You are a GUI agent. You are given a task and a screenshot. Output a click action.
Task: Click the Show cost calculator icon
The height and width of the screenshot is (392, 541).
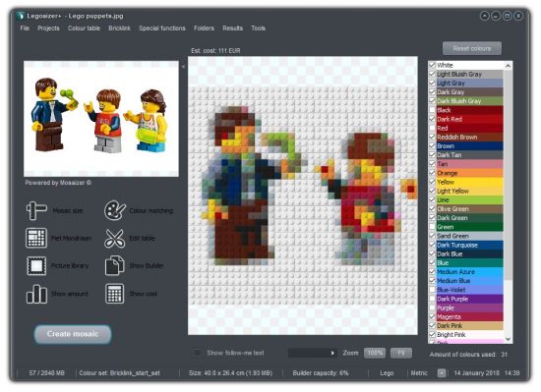[x=114, y=294]
